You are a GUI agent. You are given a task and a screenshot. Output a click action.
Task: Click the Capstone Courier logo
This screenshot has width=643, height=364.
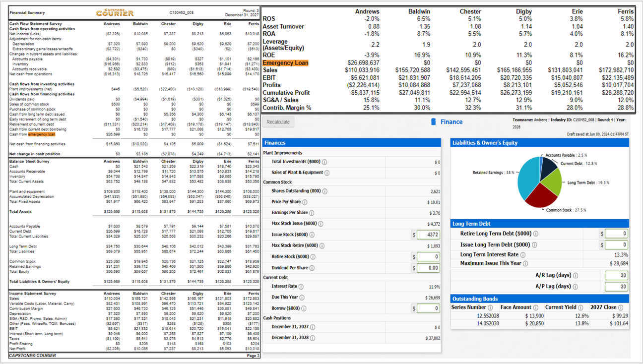point(115,12)
